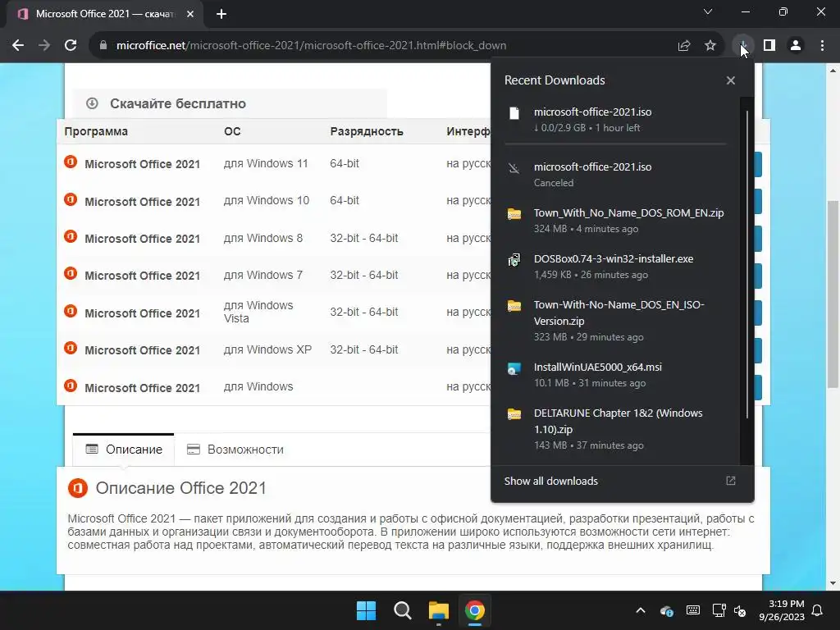Switch to the Описание tab
Viewport: 840px width, 630px height.
coord(124,450)
